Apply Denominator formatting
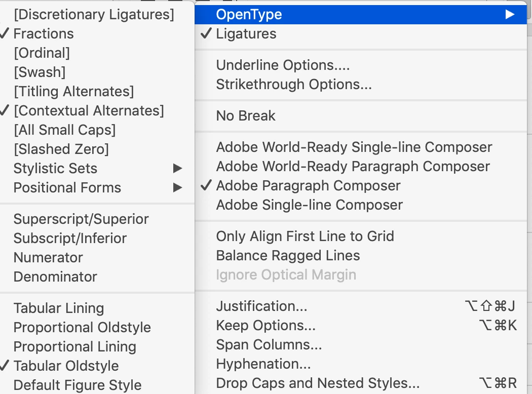 click(97, 277)
